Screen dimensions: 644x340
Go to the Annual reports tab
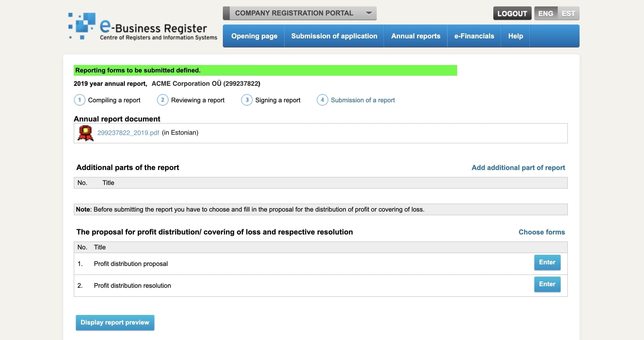pyautogui.click(x=415, y=36)
